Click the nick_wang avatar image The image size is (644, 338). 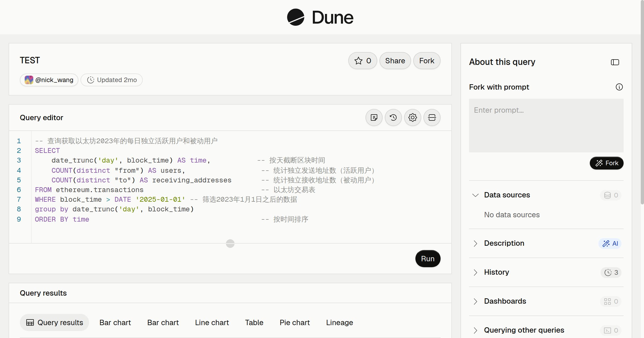pos(29,80)
